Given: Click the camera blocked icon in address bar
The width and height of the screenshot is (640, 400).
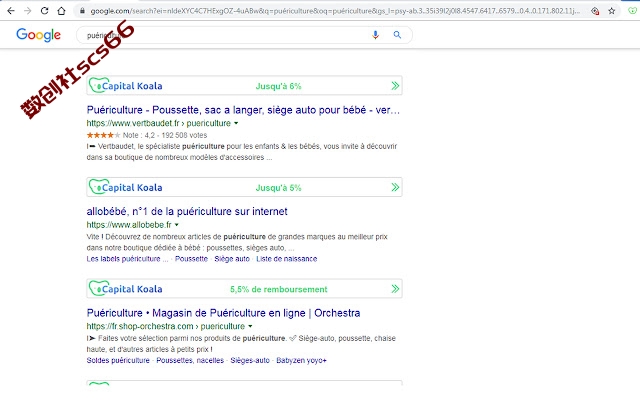Looking at the screenshot, I should coord(595,11).
